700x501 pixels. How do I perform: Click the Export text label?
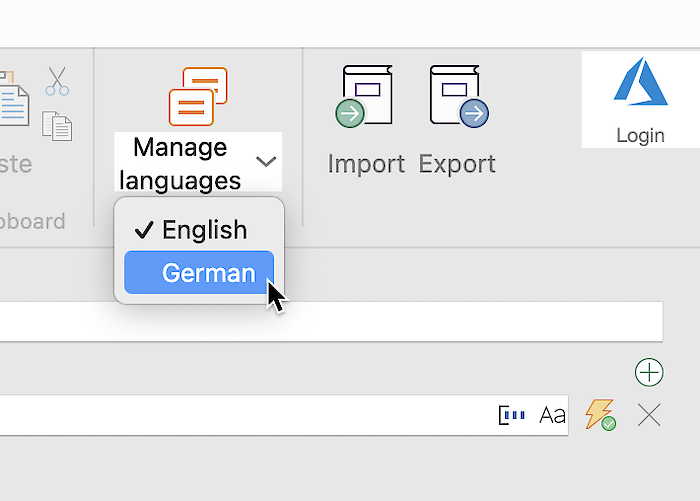pyautogui.click(x=457, y=164)
